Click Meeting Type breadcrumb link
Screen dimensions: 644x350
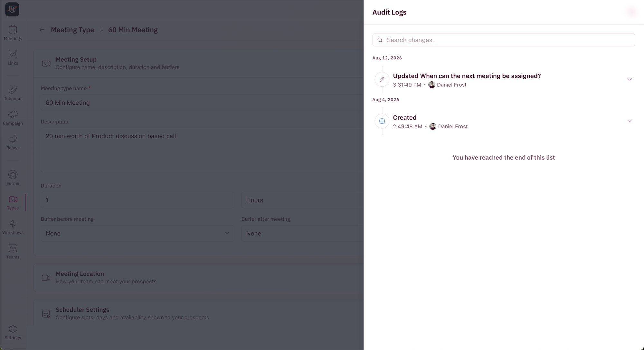72,30
